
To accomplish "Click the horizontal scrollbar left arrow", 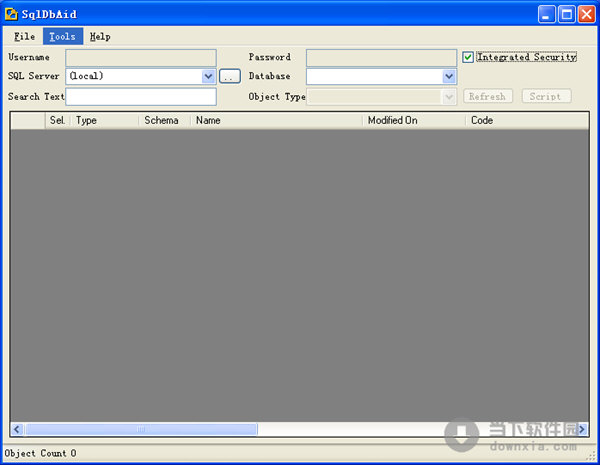I will [x=17, y=429].
